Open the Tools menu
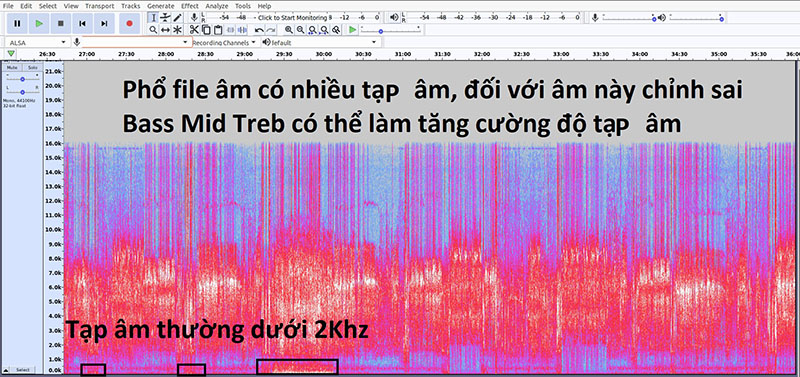The image size is (800, 377). 243,6
